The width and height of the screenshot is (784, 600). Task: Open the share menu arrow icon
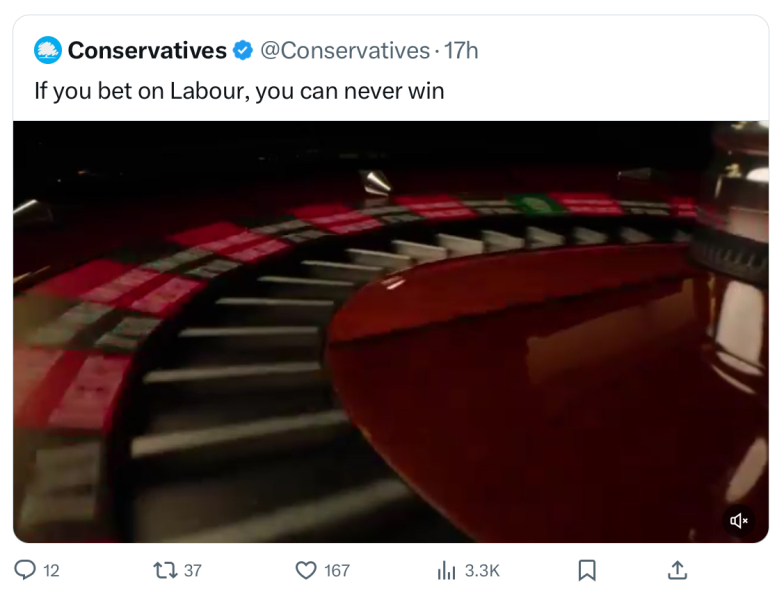[x=677, y=570]
